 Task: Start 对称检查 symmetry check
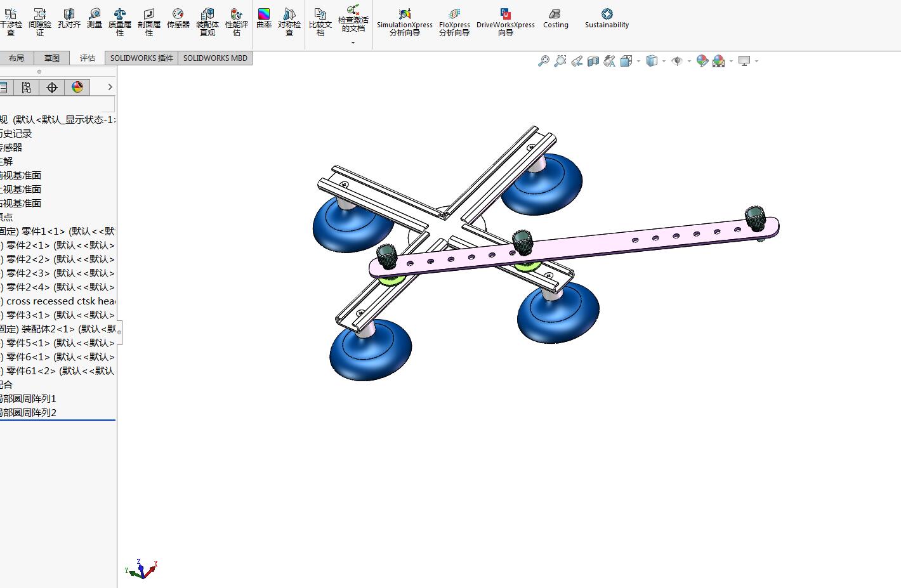pyautogui.click(x=289, y=22)
